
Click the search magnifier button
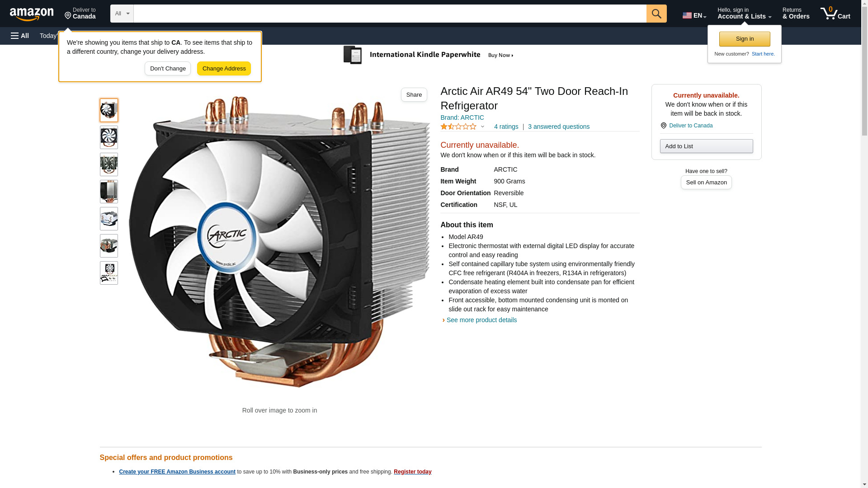click(x=656, y=14)
